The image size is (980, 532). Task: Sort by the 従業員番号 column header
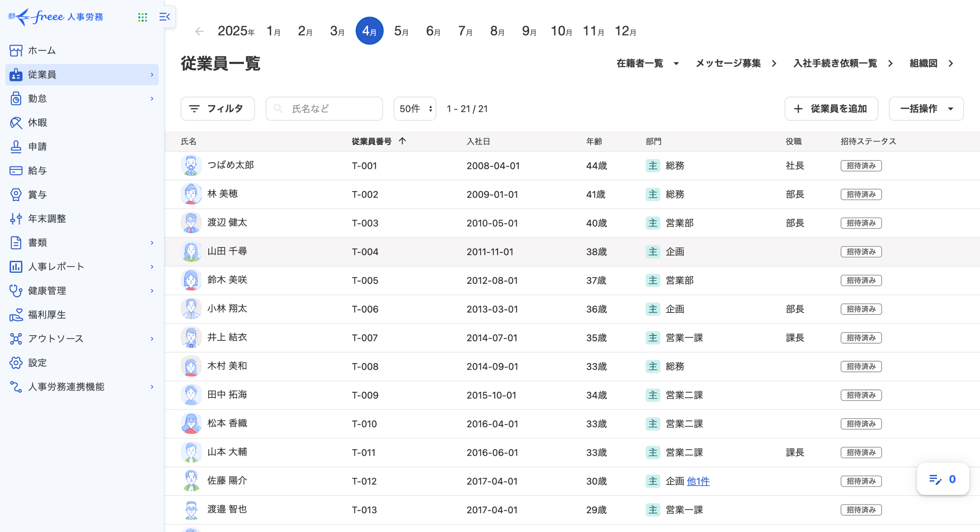[x=372, y=142]
